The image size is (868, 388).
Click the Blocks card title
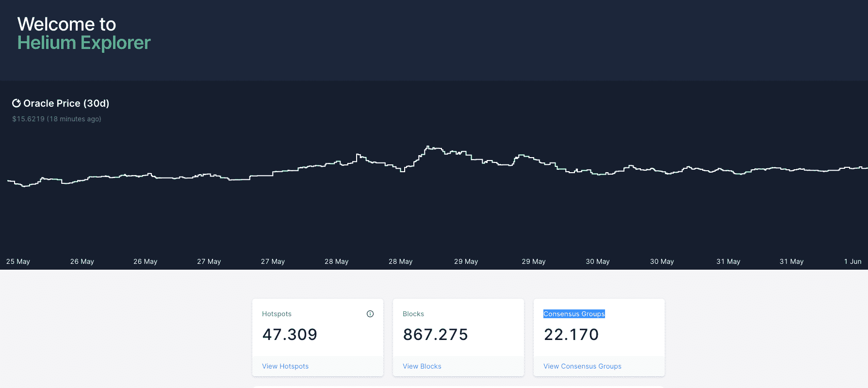coord(413,314)
